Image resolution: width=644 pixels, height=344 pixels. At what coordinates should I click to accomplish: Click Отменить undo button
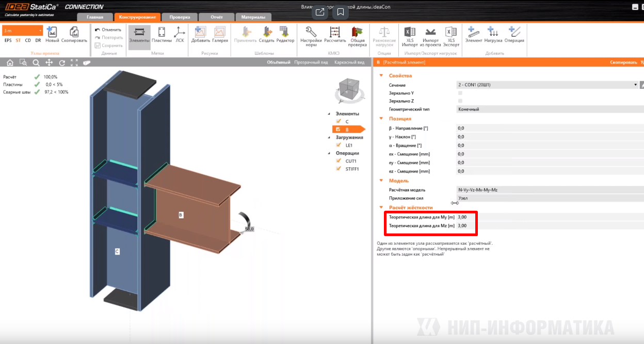click(x=108, y=30)
